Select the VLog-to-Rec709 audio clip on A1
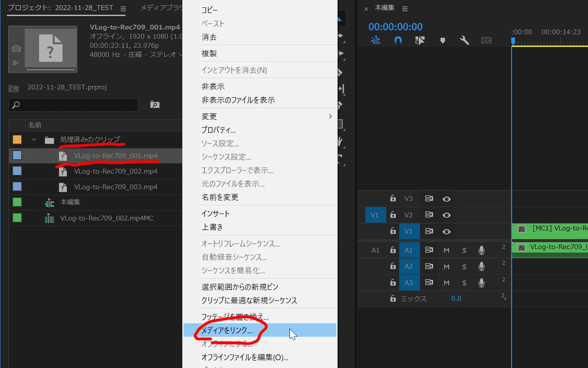Viewport: 588px width, 368px height. click(x=550, y=250)
